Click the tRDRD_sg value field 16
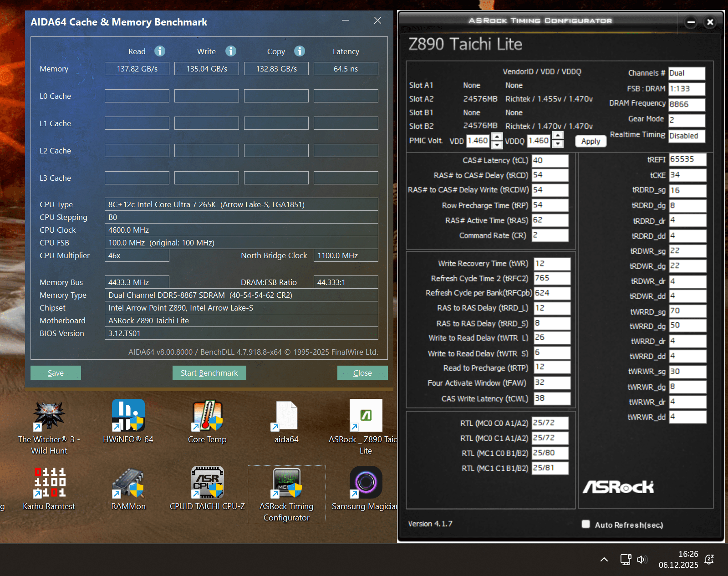This screenshot has width=728, height=576. coord(687,190)
